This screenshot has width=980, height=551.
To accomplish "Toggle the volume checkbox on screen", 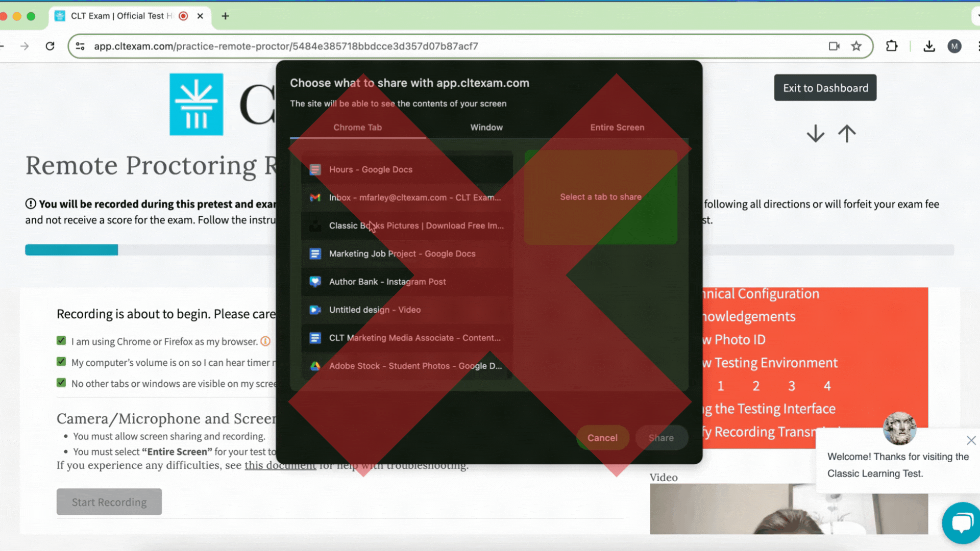I will (x=61, y=362).
